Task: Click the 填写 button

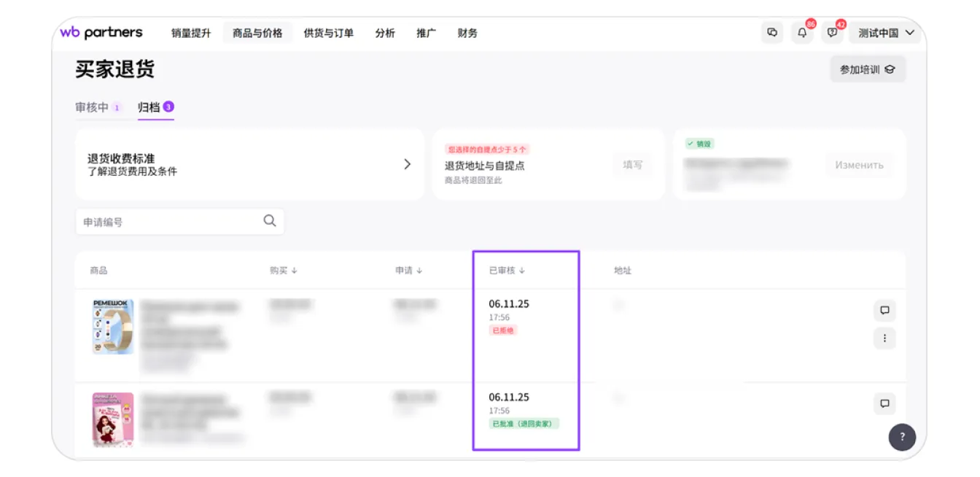Action: (632, 165)
